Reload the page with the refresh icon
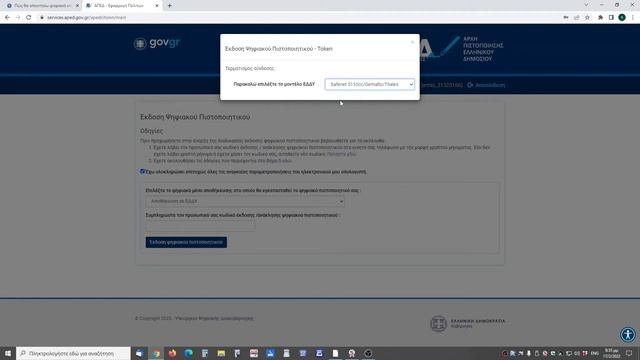The image size is (640, 360). (x=29, y=18)
